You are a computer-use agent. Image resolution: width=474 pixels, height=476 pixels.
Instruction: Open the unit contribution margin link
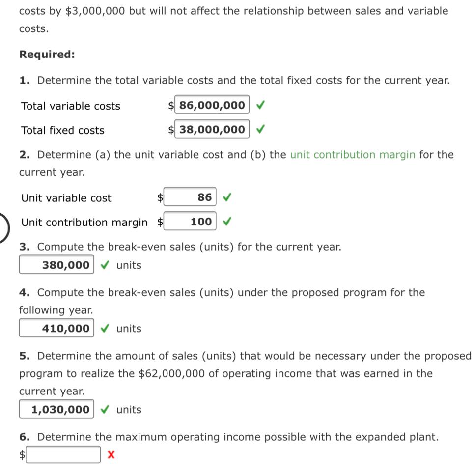353,154
